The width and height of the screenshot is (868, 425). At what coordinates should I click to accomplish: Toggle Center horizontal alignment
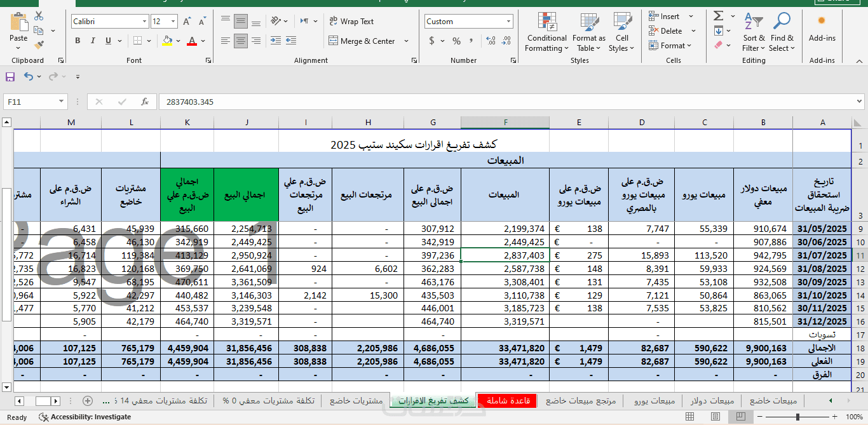click(241, 41)
